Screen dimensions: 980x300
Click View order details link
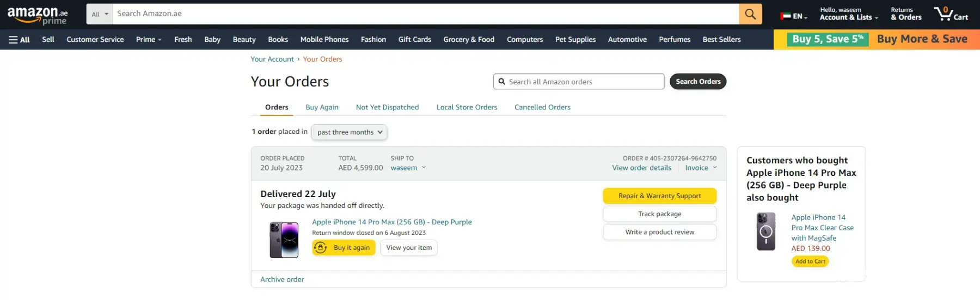point(641,168)
